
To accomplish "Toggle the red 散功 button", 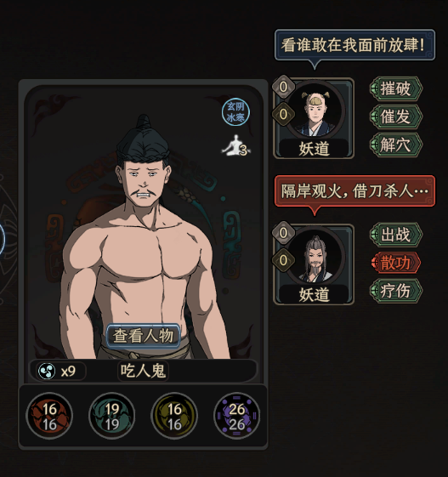I will [395, 263].
